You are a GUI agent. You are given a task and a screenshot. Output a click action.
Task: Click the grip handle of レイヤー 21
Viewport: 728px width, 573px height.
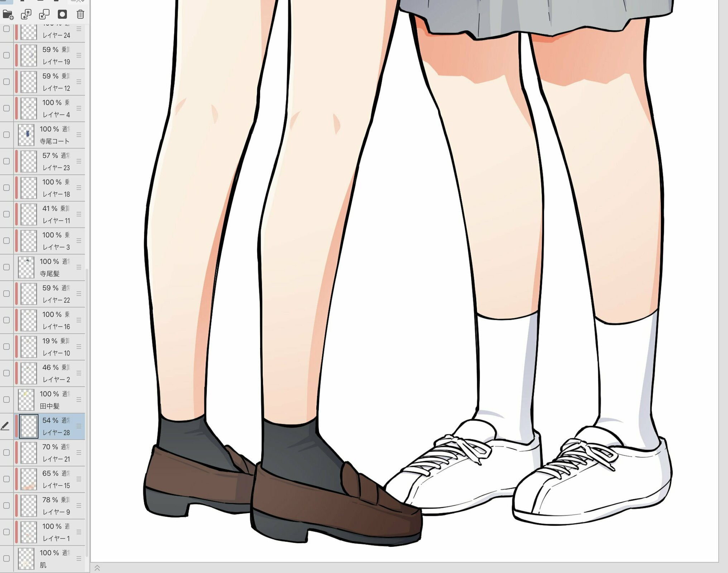point(79,453)
